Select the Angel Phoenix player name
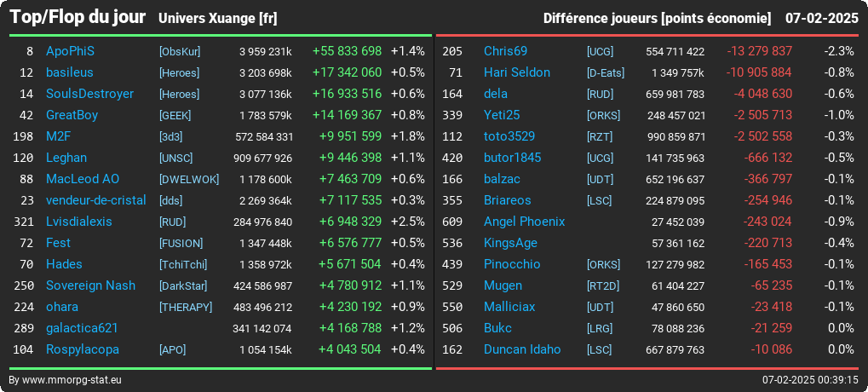 pyautogui.click(x=524, y=222)
